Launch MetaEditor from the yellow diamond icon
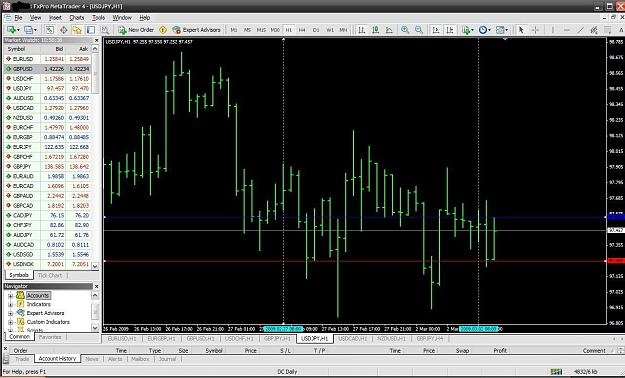Viewport: 625px width, 378px height. tap(163, 30)
